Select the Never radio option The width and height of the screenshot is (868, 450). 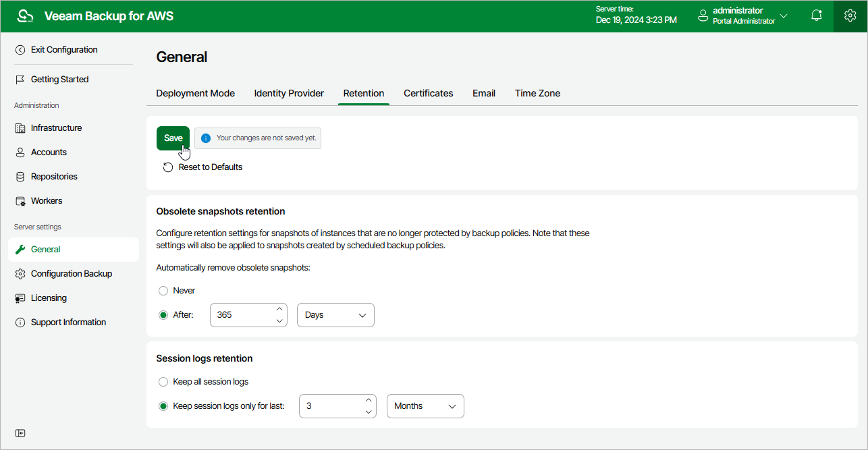click(163, 291)
